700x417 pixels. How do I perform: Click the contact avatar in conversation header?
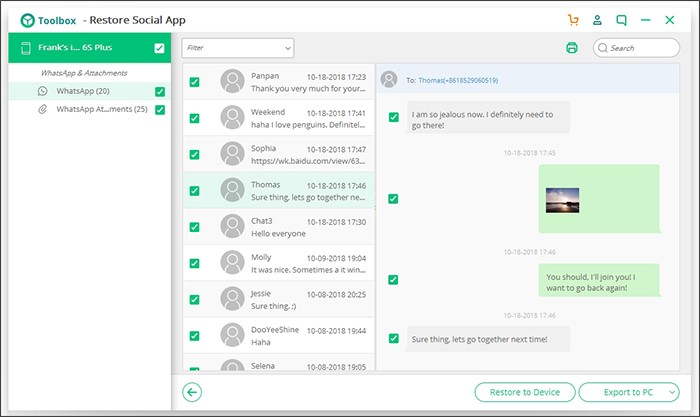pos(389,79)
